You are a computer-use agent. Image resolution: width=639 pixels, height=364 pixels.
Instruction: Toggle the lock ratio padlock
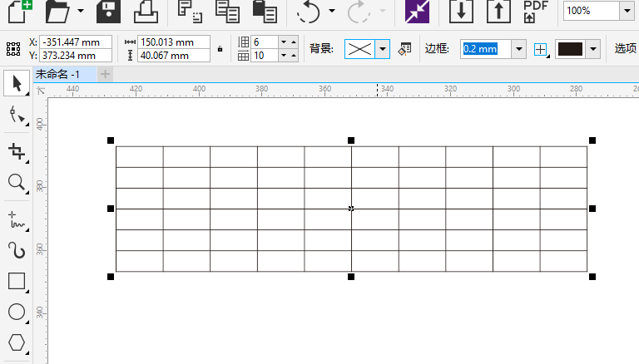click(220, 49)
